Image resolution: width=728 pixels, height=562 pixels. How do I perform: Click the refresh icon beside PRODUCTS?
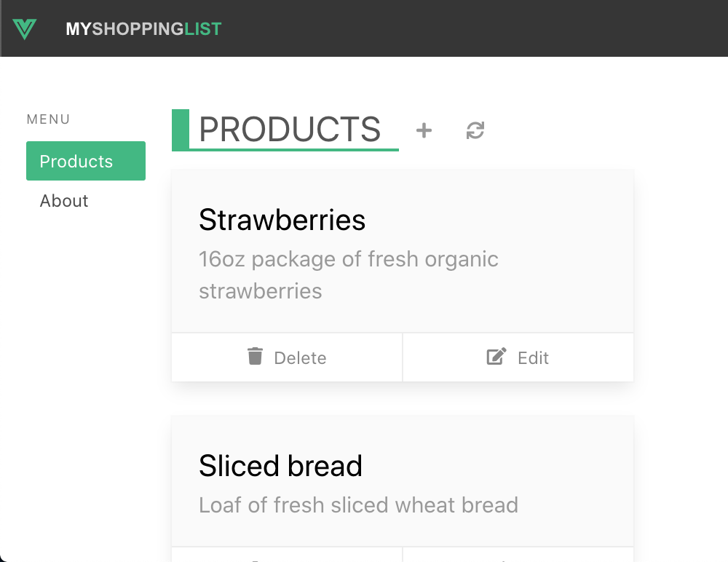click(x=475, y=130)
